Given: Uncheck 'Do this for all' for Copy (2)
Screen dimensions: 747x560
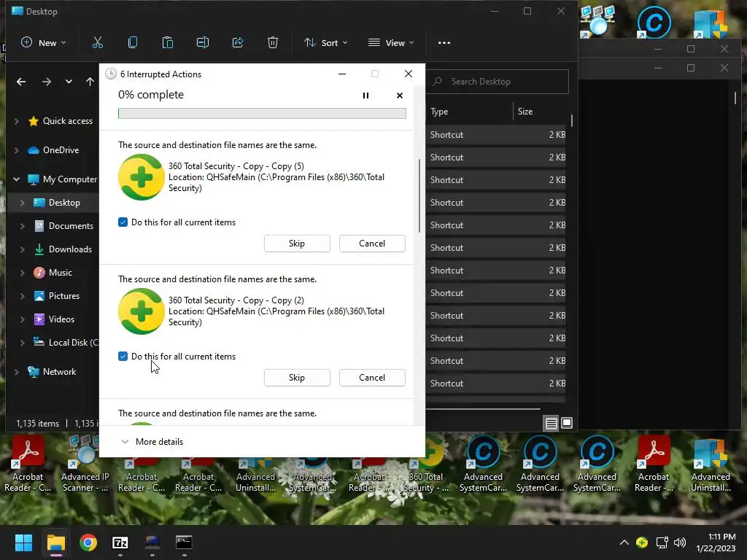Looking at the screenshot, I should 123,357.
